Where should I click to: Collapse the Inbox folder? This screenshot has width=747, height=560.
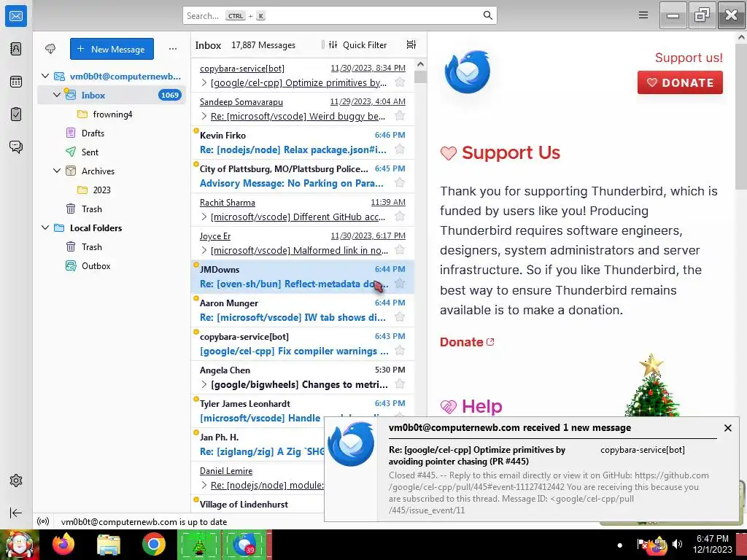click(57, 95)
